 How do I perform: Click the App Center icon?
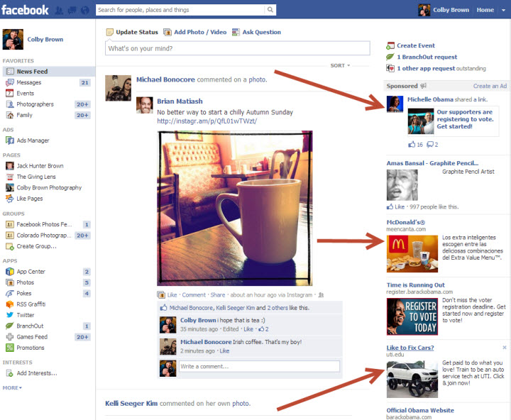10,272
